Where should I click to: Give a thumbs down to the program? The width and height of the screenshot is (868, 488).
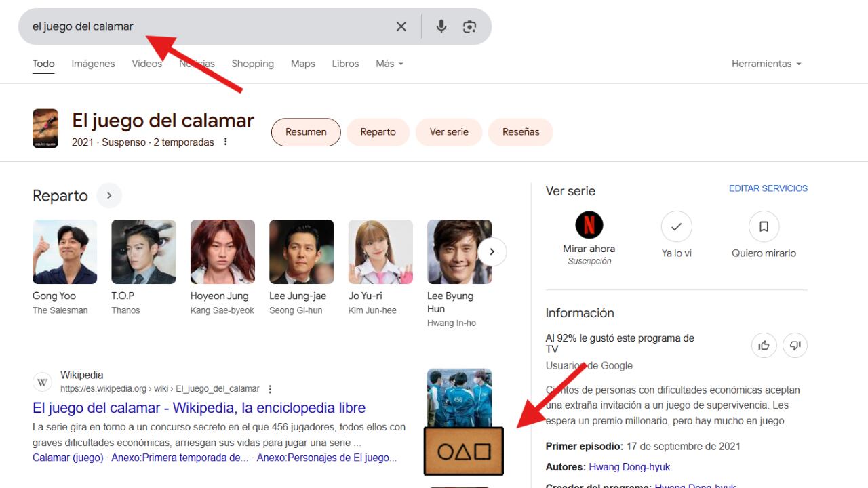(795, 345)
